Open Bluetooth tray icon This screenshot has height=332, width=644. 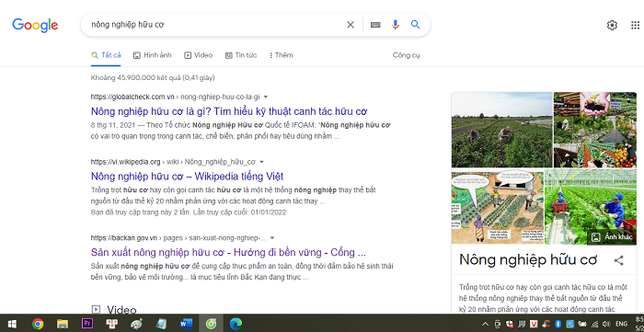[558, 324]
